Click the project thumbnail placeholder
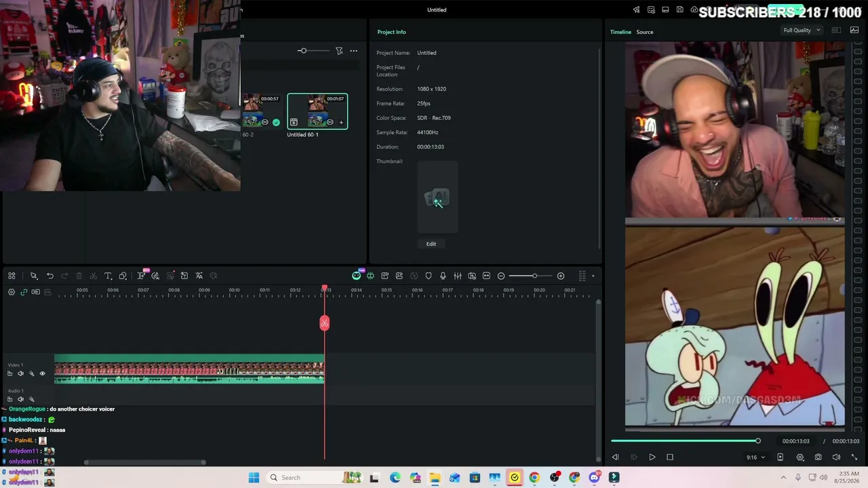Screen dimensions: 868x488 (437, 198)
